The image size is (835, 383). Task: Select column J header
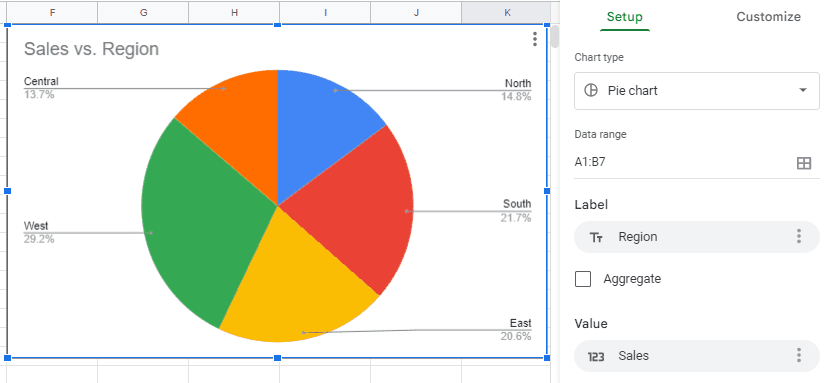point(416,12)
